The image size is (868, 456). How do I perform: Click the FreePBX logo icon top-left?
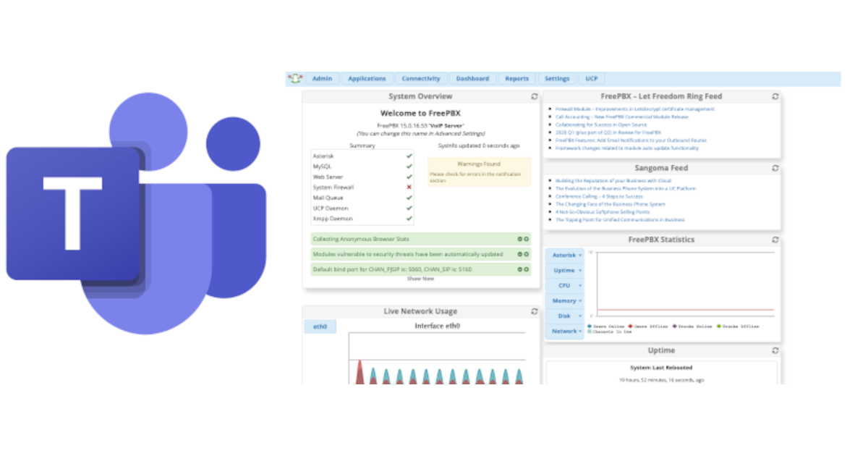294,78
